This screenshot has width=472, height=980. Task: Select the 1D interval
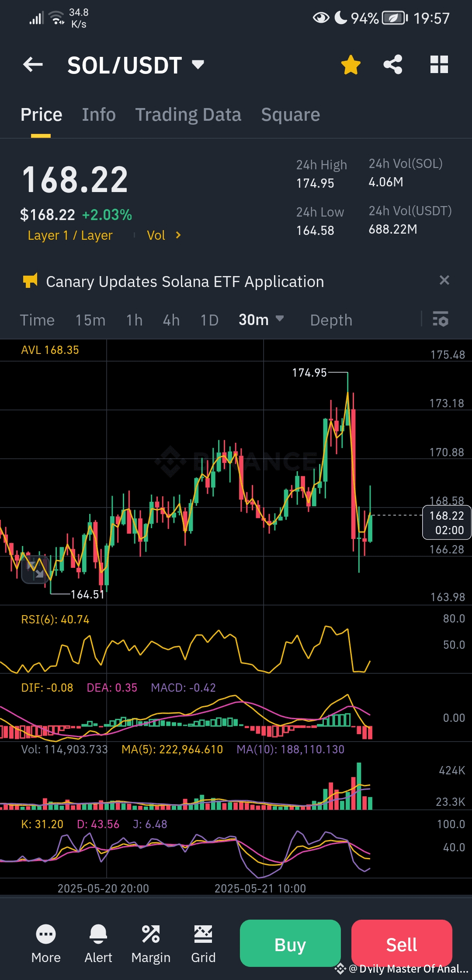[209, 320]
